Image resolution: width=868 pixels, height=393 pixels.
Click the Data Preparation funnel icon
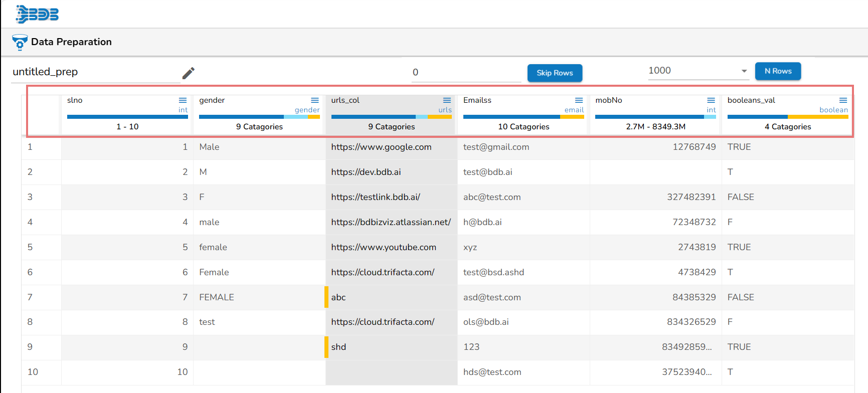(20, 42)
